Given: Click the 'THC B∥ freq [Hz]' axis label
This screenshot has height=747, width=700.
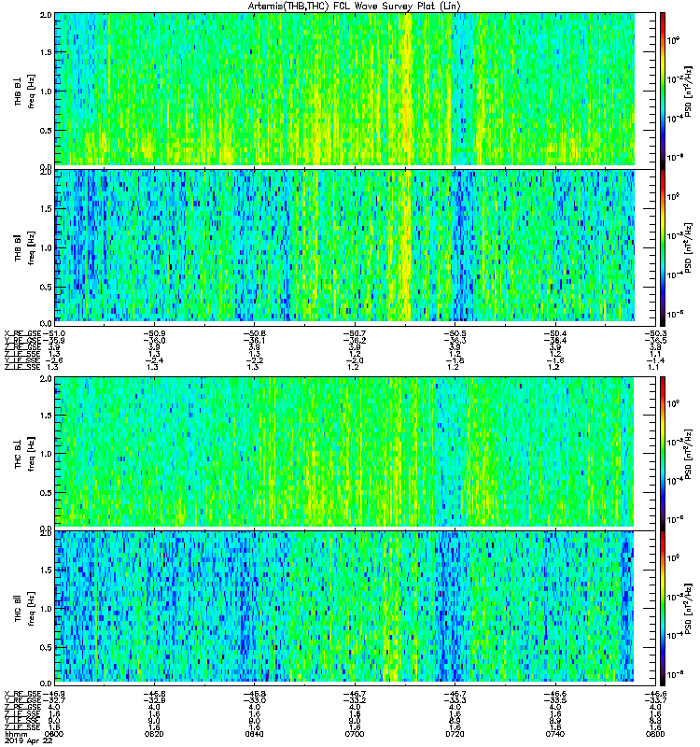Looking at the screenshot, I should click(x=25, y=609).
